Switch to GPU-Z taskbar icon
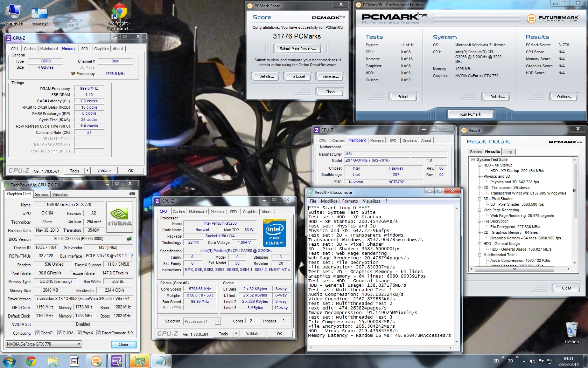The height and width of the screenshot is (368, 588). click(140, 361)
